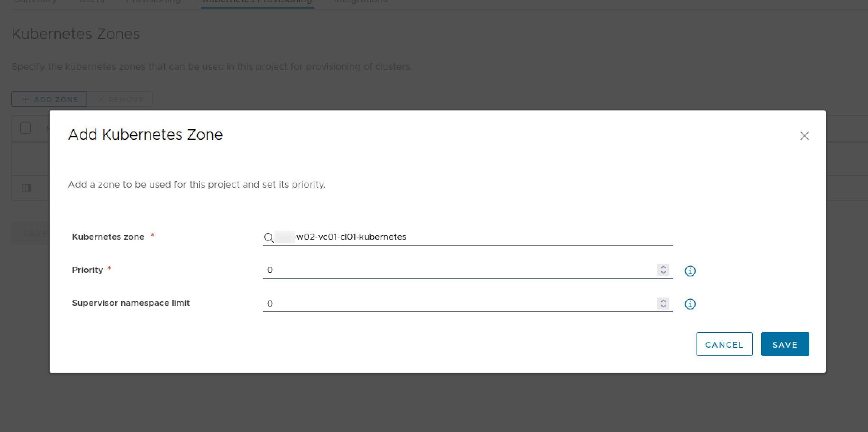Click the increment stepper on Priority field
This screenshot has height=432, width=868.
click(x=664, y=268)
